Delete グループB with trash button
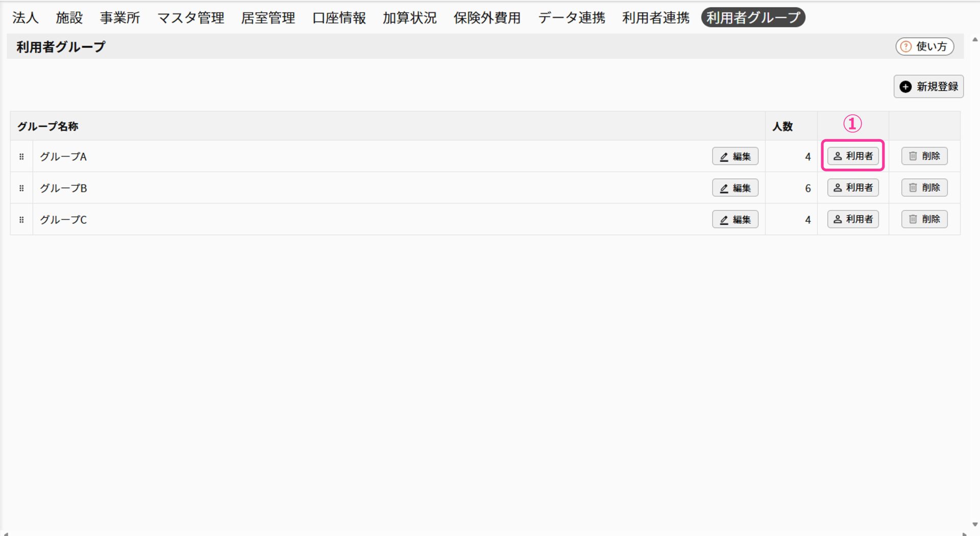 pyautogui.click(x=924, y=188)
